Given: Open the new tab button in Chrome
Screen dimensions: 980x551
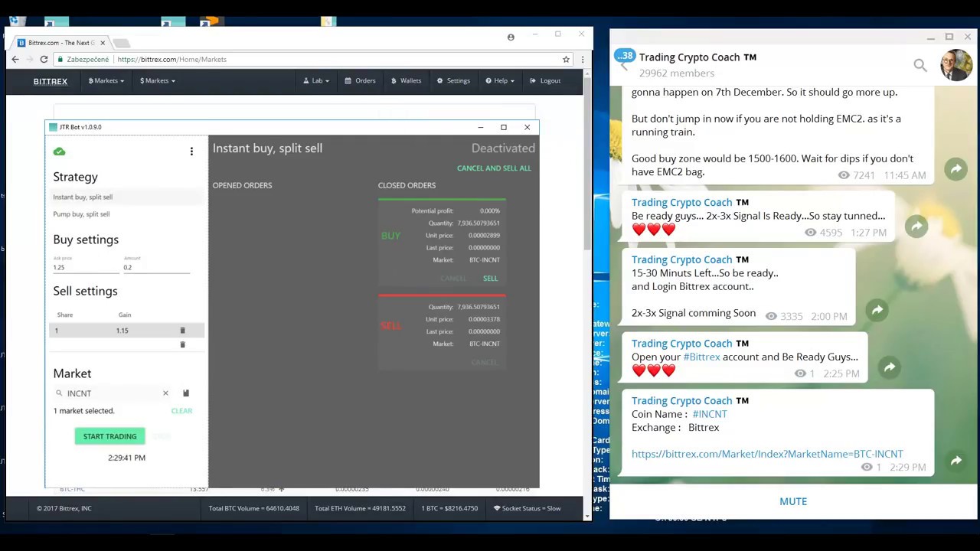Looking at the screenshot, I should [121, 43].
